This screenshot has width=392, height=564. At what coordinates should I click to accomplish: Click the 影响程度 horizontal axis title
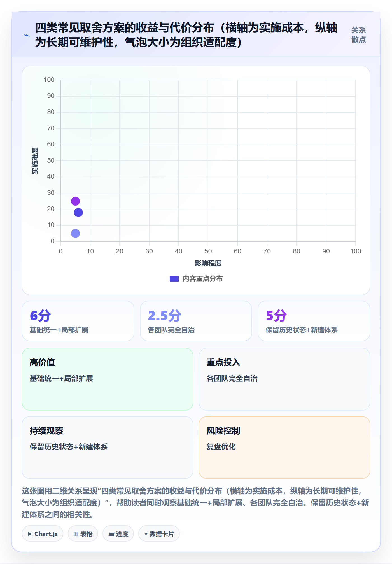[x=208, y=263]
